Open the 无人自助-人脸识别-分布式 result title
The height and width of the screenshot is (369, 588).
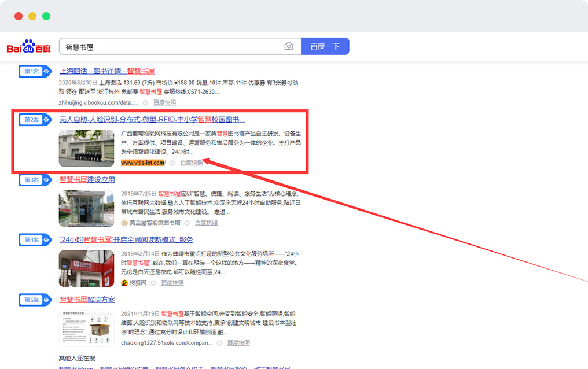pyautogui.click(x=152, y=120)
